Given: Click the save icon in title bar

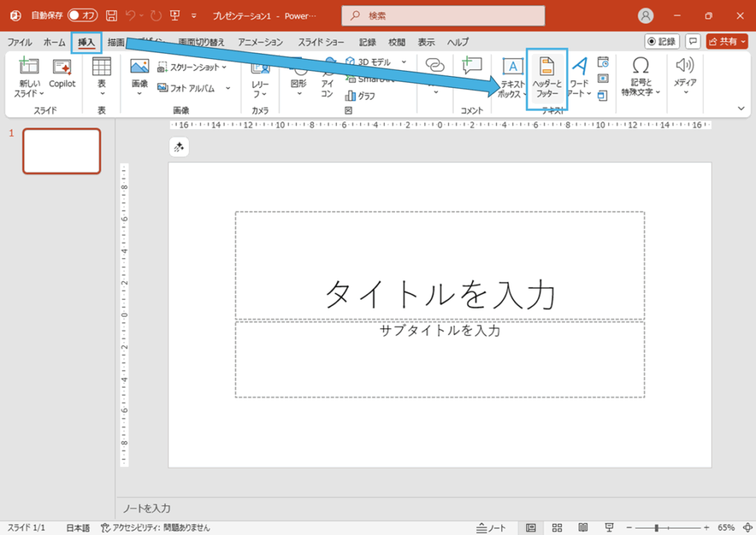Looking at the screenshot, I should [x=111, y=15].
